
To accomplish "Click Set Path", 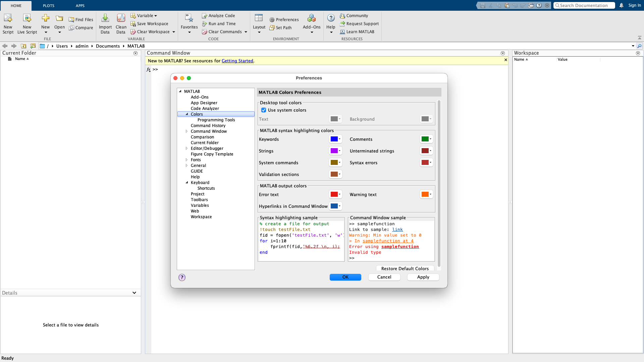I will coord(280,28).
